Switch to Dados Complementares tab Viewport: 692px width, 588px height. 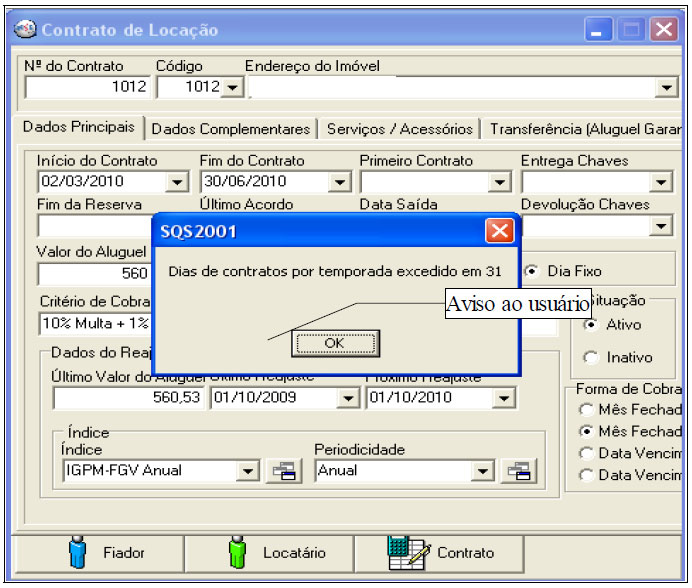click(231, 129)
